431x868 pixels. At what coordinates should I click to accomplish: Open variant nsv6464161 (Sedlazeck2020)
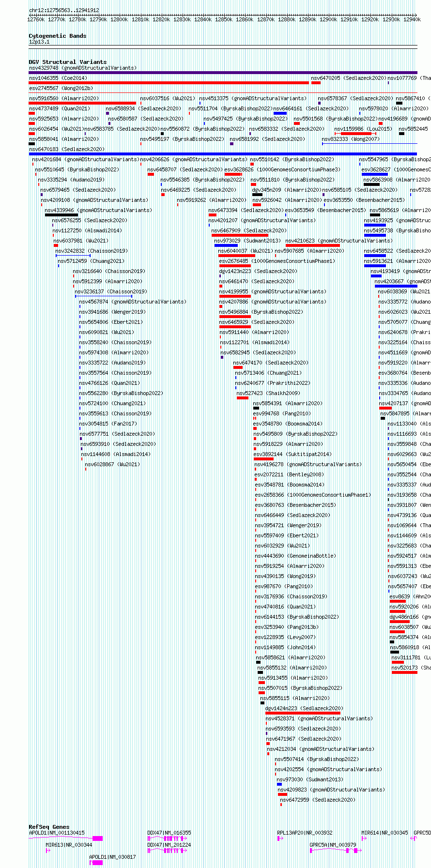[311, 108]
